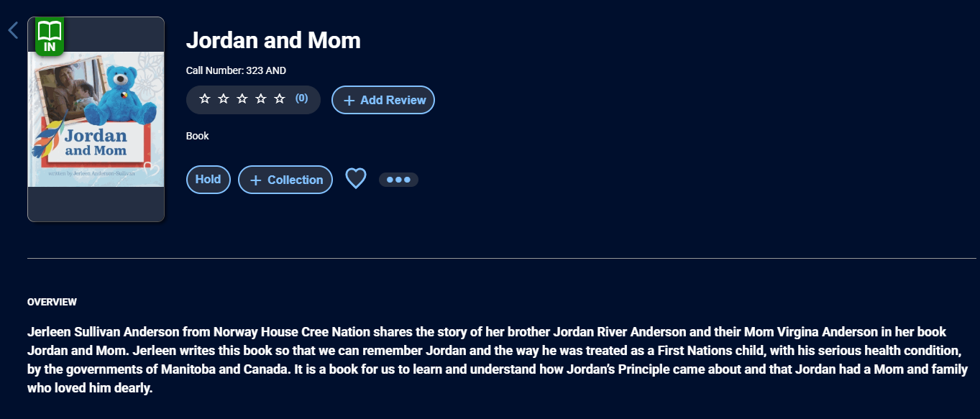980x419 pixels.
Task: Click the Book format label
Action: click(x=197, y=136)
